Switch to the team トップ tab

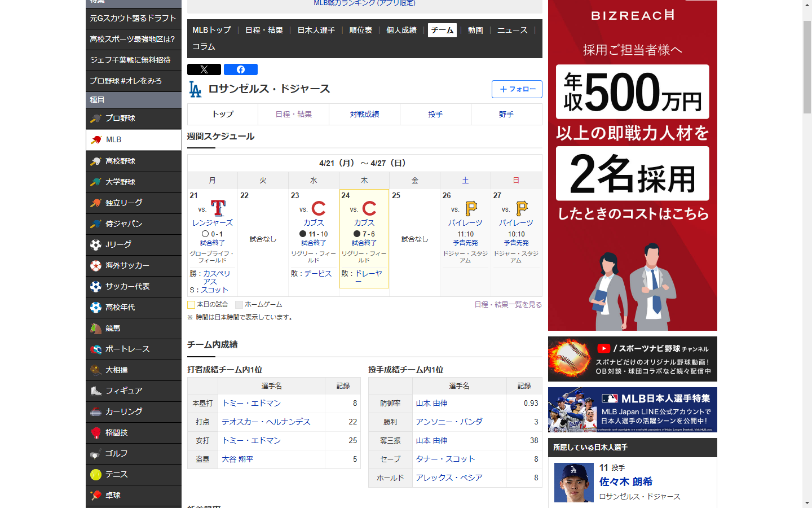223,114
